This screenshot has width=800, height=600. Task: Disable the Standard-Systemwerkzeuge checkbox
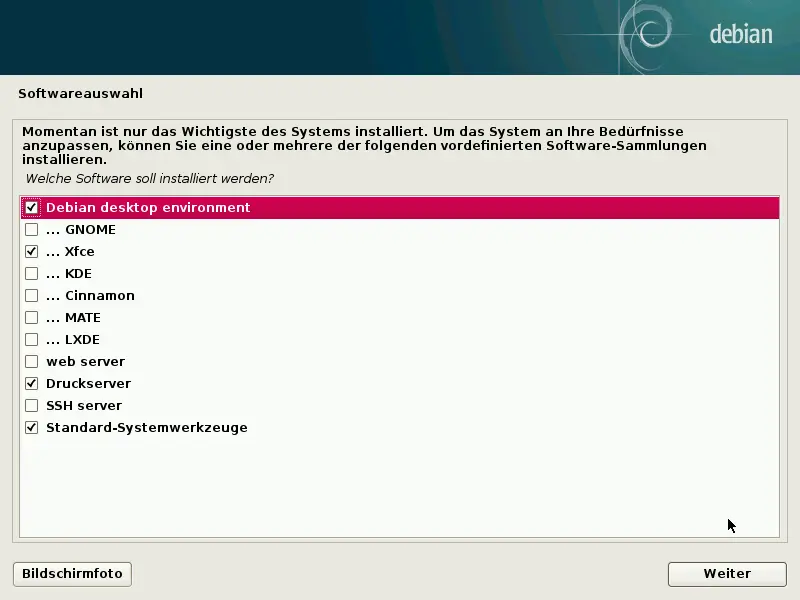pyautogui.click(x=31, y=427)
